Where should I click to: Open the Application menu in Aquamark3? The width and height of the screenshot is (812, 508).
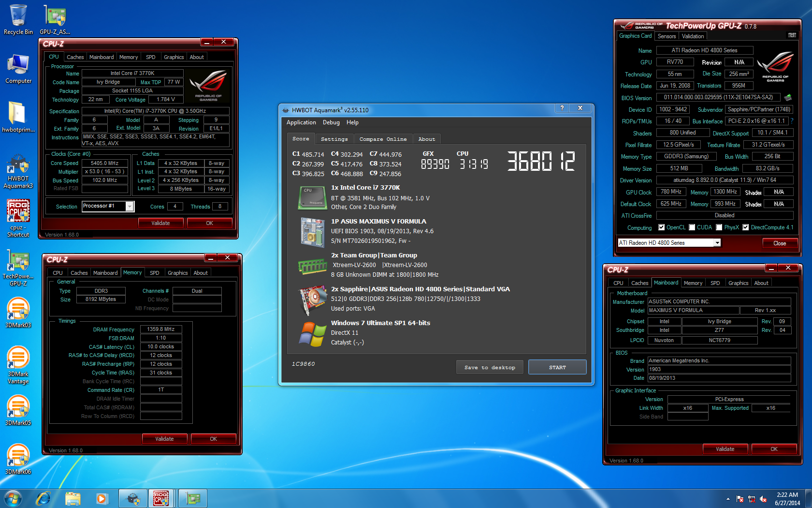tap(301, 122)
